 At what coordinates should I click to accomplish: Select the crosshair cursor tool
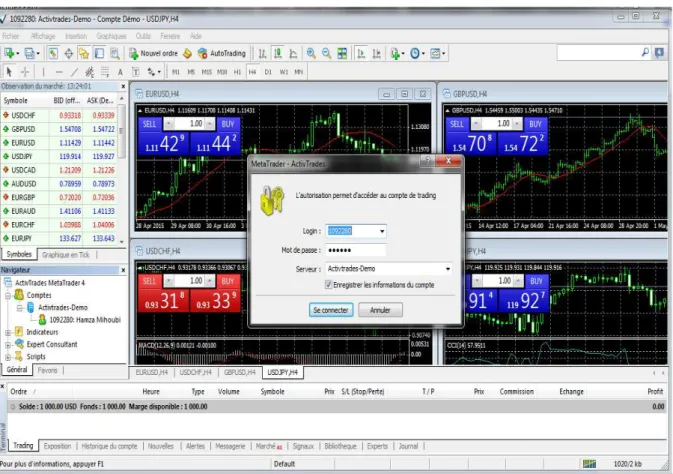click(25, 72)
